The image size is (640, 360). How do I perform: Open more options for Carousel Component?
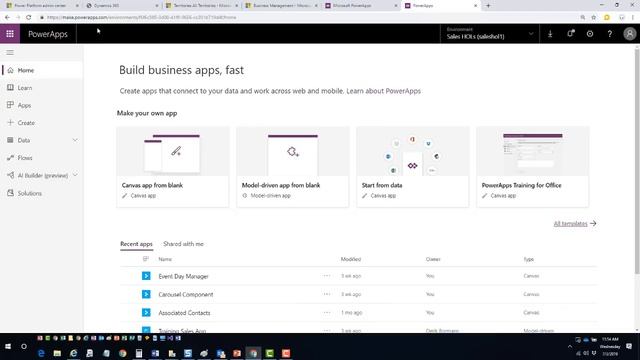click(327, 294)
